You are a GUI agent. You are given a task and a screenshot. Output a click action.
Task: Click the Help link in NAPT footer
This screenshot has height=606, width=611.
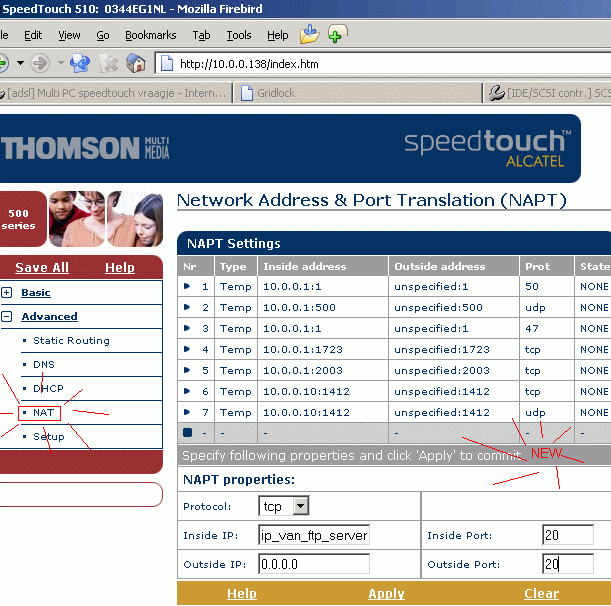[x=242, y=594]
